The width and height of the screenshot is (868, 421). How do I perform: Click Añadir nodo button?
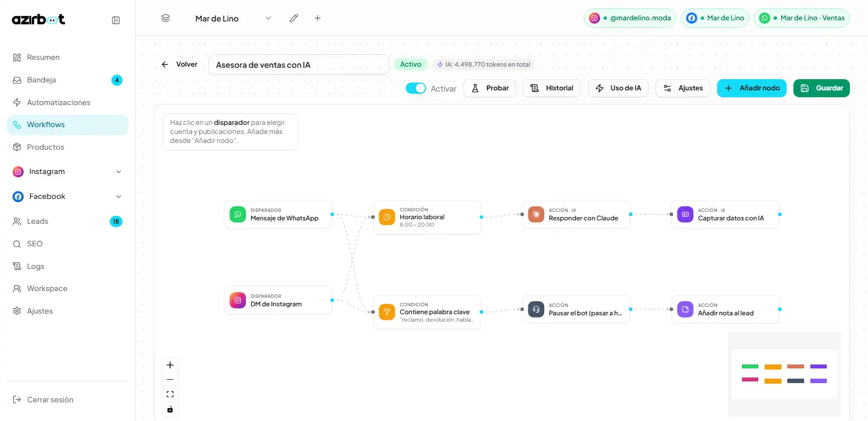coord(752,88)
